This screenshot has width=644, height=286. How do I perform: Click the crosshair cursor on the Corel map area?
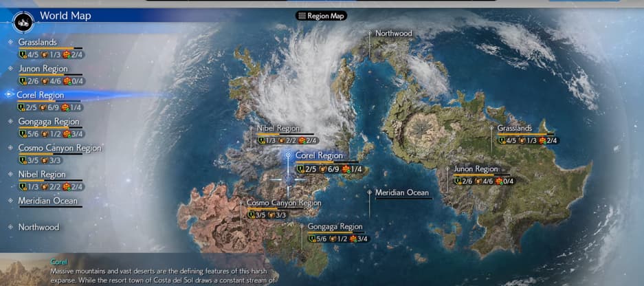pyautogui.click(x=288, y=179)
